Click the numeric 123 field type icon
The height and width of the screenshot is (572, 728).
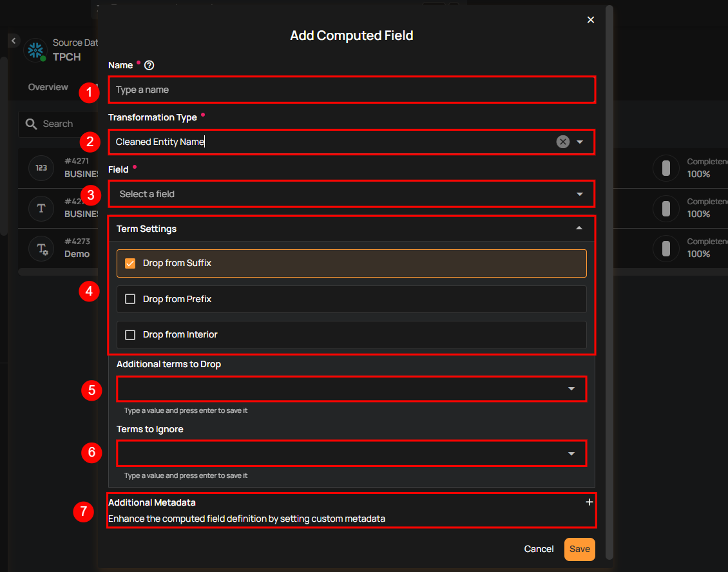point(41,168)
